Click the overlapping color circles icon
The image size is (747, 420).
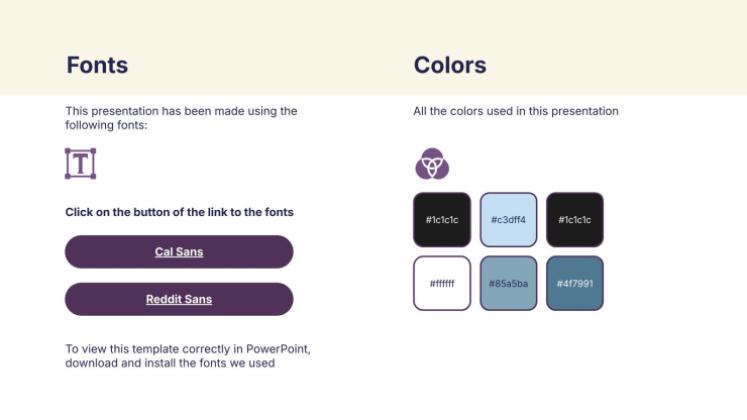[432, 162]
